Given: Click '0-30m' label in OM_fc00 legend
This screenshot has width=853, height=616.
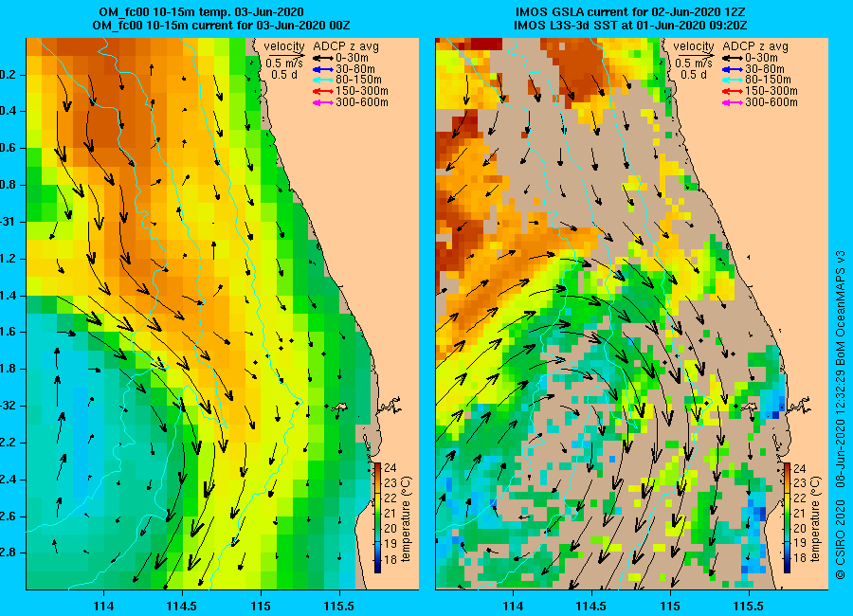Looking at the screenshot, I should (352, 58).
